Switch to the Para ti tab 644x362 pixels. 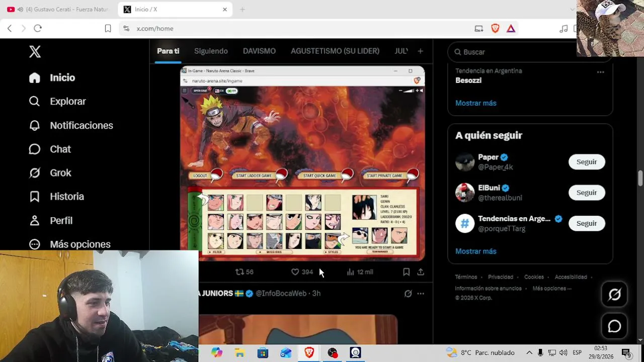[x=168, y=51]
